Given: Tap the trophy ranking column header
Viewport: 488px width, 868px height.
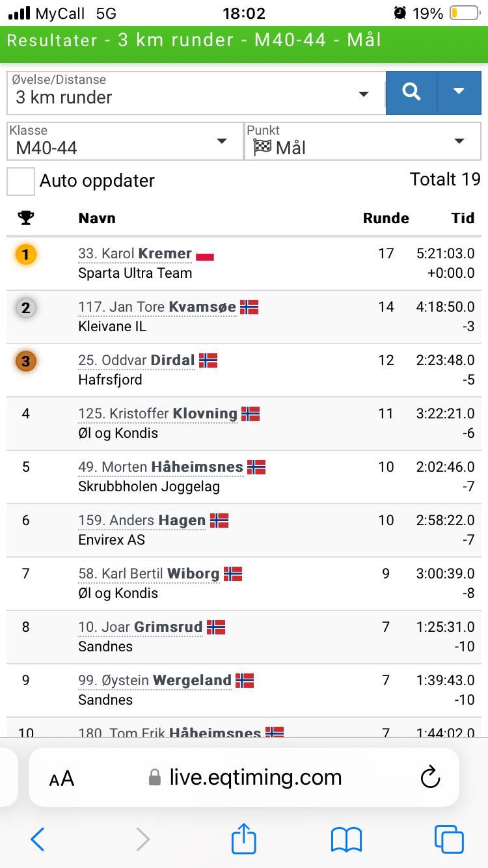Looking at the screenshot, I should click(x=26, y=218).
